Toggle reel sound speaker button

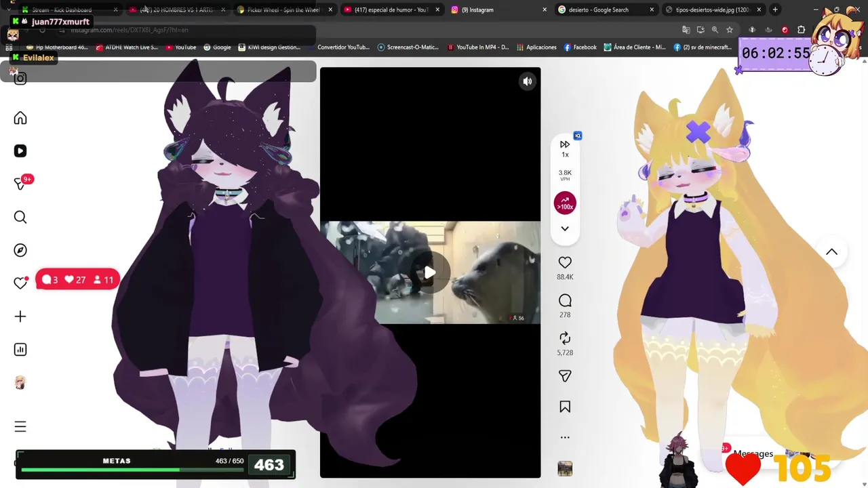pos(527,81)
